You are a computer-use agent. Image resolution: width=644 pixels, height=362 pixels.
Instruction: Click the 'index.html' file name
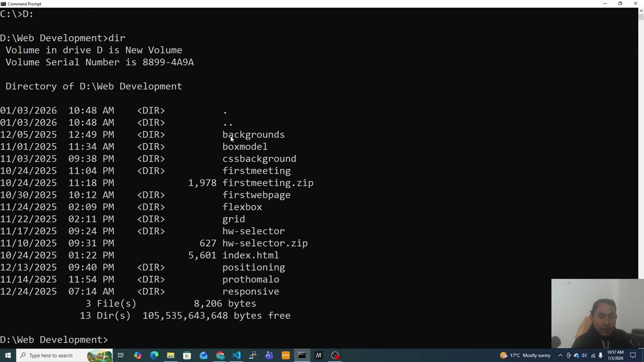(251, 255)
